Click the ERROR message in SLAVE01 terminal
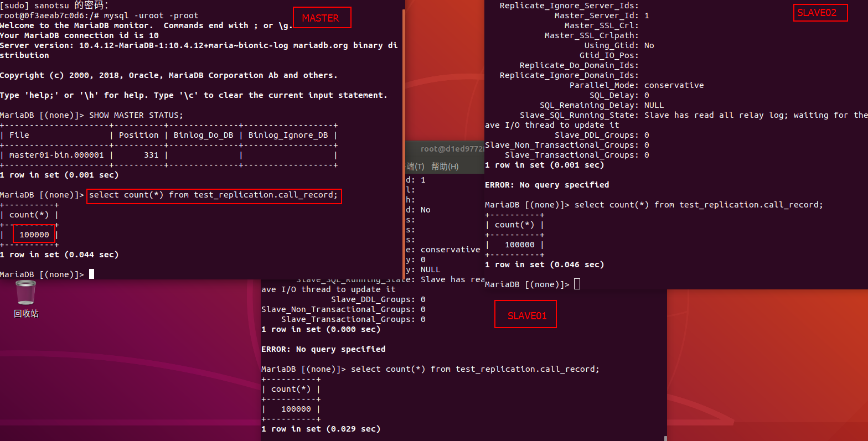This screenshot has height=441, width=868. tap(323, 349)
